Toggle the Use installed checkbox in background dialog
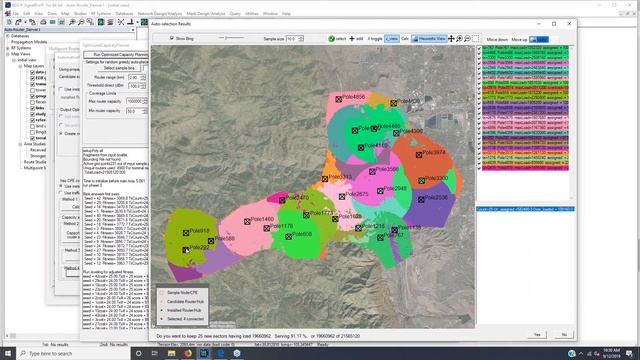 tap(60, 89)
